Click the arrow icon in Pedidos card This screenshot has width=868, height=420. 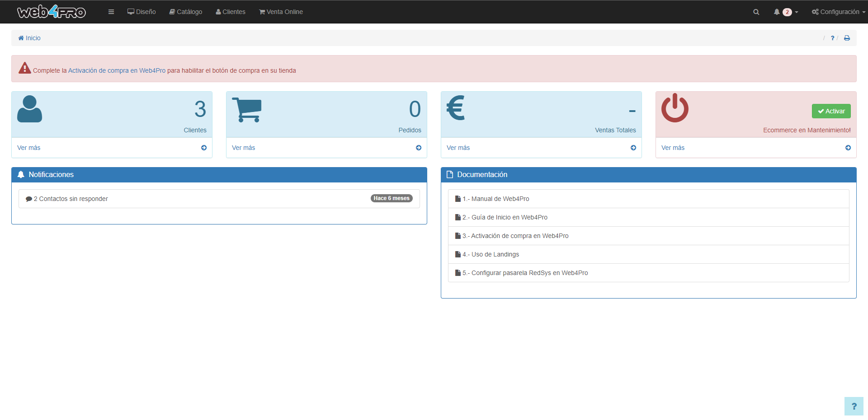point(419,148)
